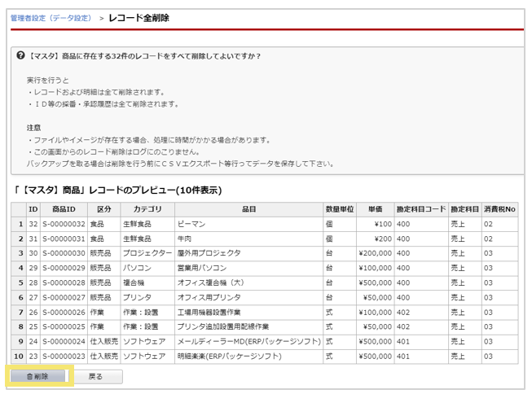Select the メールディーラーMD item cell
This screenshot has width=532, height=394.
pyautogui.click(x=248, y=341)
